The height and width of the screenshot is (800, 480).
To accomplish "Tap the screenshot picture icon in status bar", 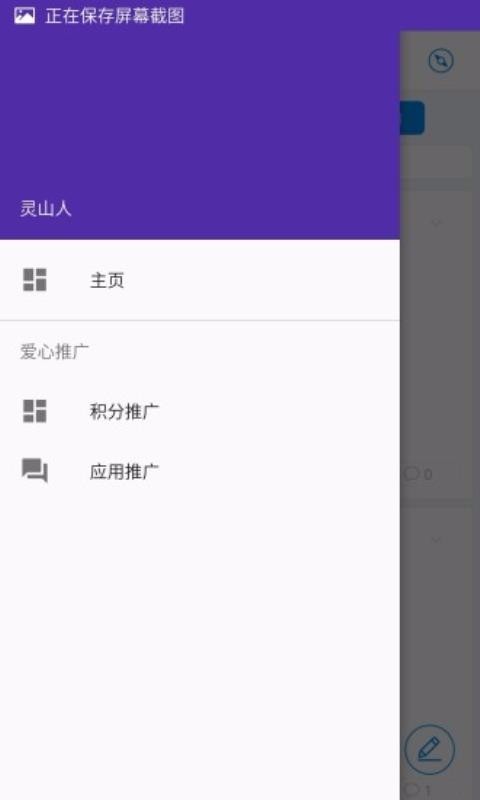I will [x=24, y=16].
